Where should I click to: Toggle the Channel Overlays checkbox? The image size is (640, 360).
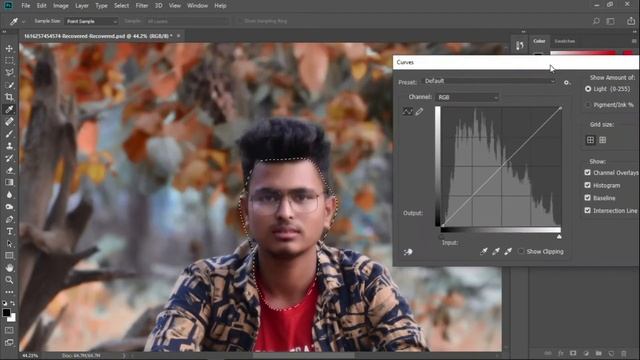coord(588,173)
